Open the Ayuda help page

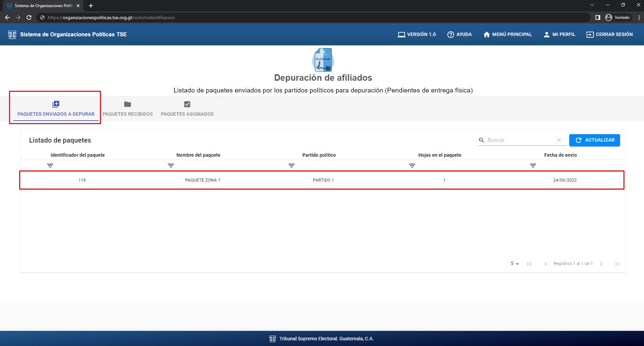tap(460, 34)
